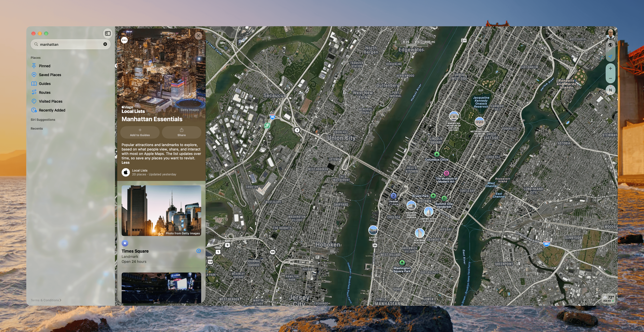Viewport: 644px width, 332px height.
Task: Click the Edgewater map label
Action: tap(411, 50)
